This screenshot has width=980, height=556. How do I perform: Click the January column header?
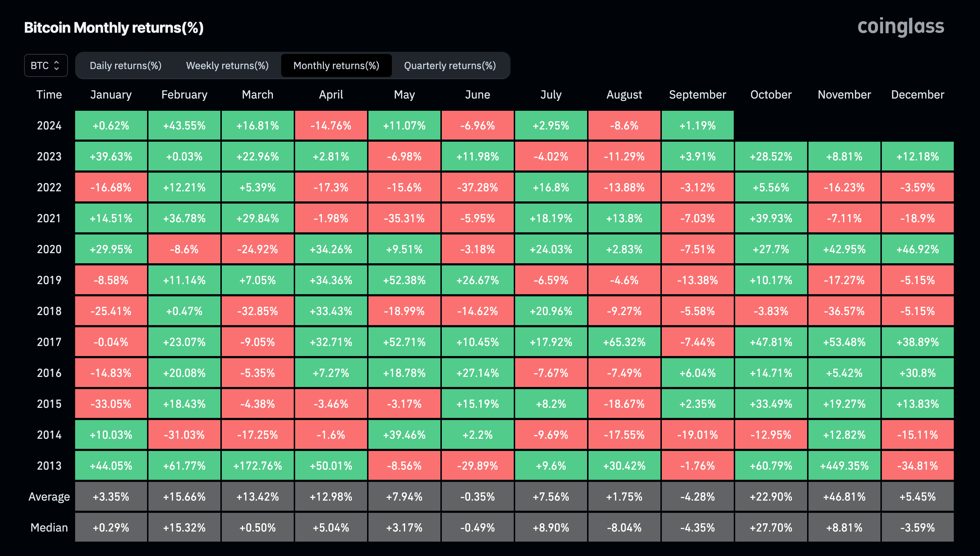pyautogui.click(x=111, y=94)
